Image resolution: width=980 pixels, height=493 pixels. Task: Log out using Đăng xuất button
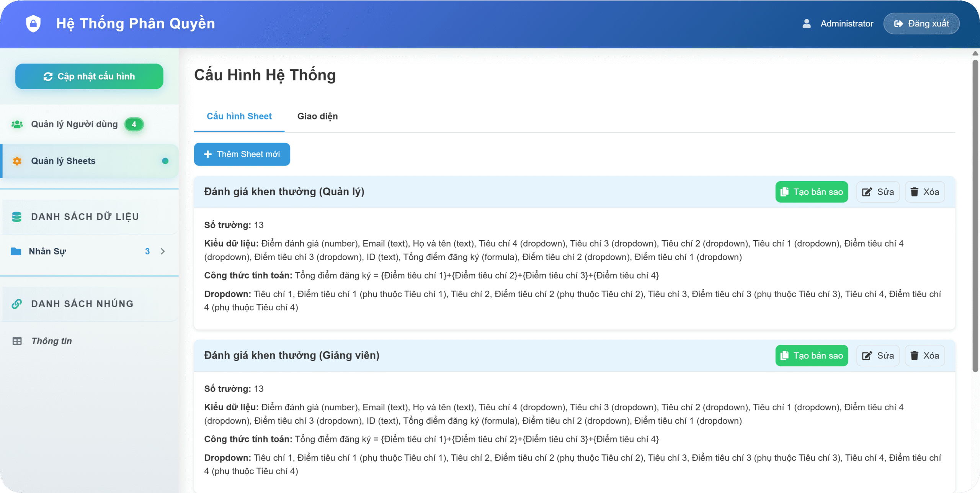click(x=921, y=24)
